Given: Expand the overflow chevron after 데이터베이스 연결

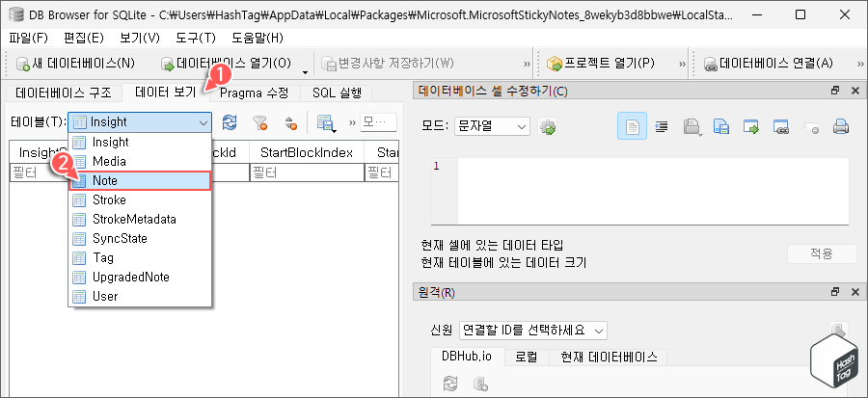Looking at the screenshot, I should tap(861, 64).
